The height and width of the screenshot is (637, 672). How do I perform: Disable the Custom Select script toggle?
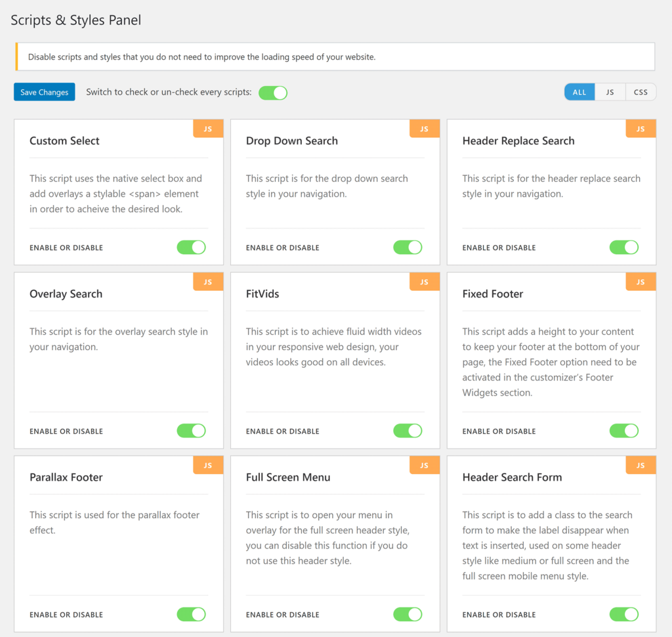pyautogui.click(x=192, y=247)
